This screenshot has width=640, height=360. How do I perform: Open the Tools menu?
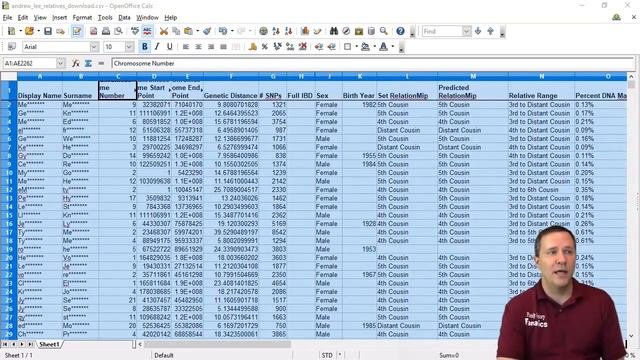[105, 18]
